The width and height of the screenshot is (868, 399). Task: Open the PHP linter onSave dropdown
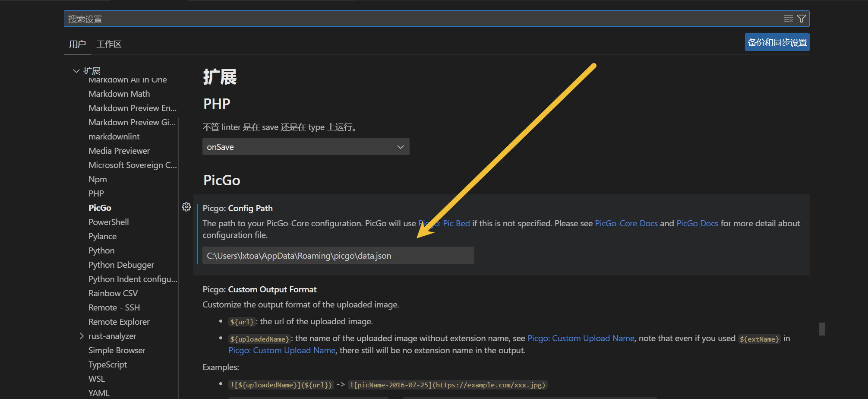(x=306, y=147)
